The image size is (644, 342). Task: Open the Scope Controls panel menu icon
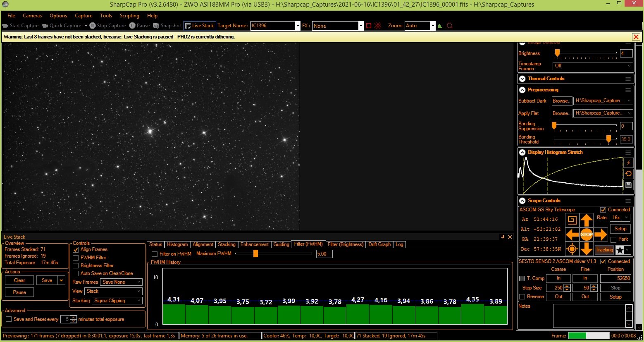tap(628, 201)
